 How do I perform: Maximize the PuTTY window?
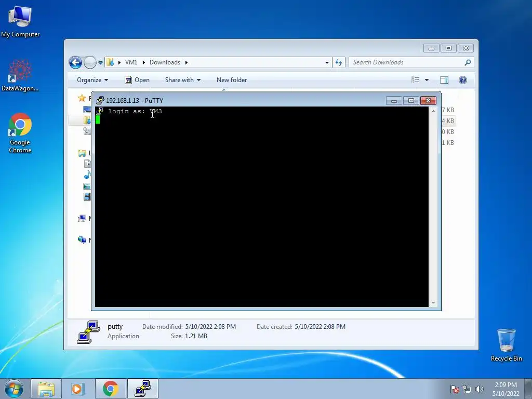tap(411, 101)
